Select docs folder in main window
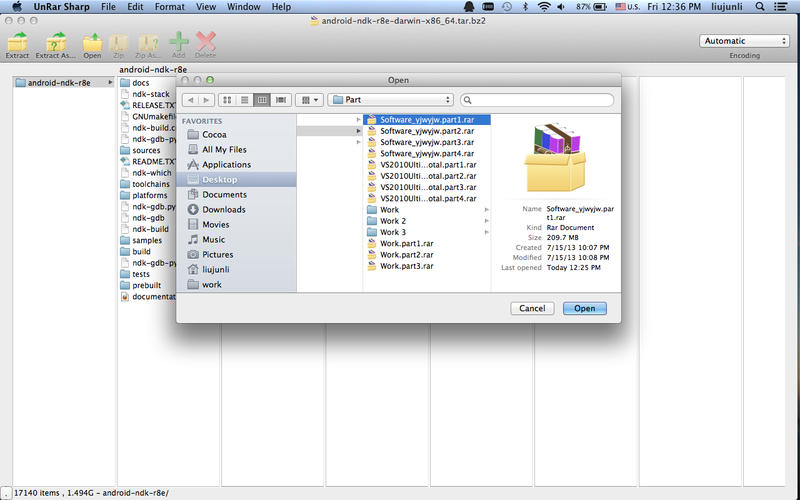800x500 pixels. coord(135,83)
